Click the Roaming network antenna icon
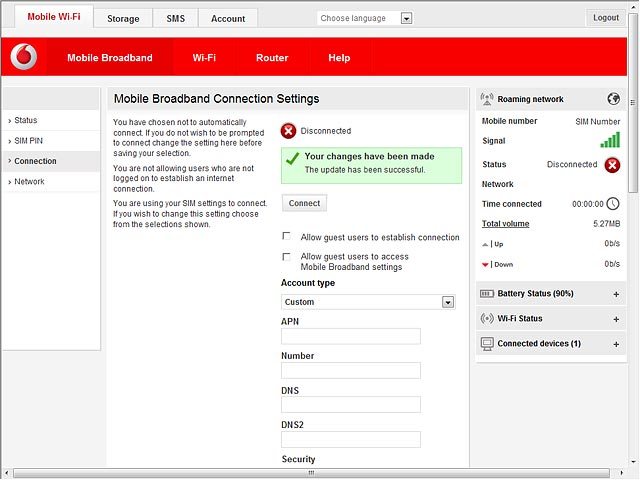The height and width of the screenshot is (480, 640). pyautogui.click(x=487, y=99)
